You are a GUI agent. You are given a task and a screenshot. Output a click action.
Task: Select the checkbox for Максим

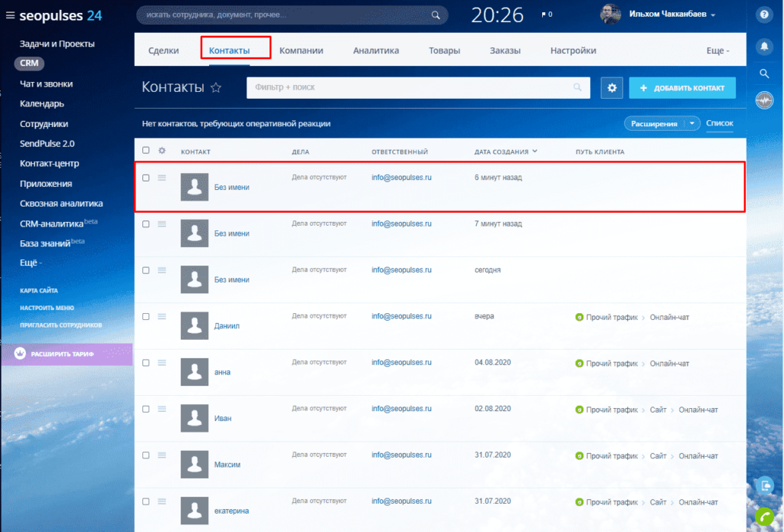tap(145, 455)
